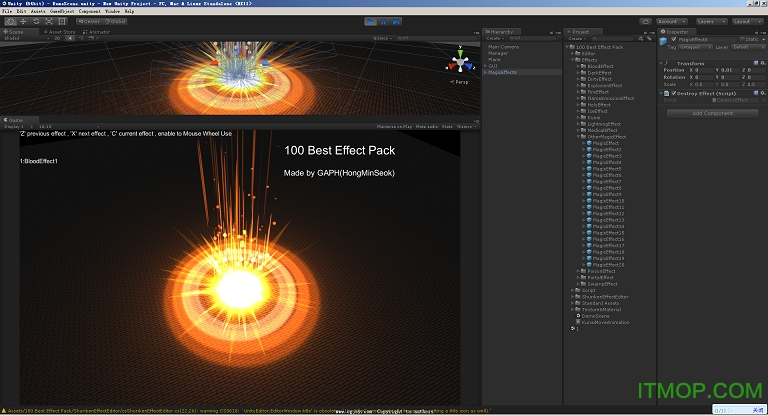Open the Shaded draw mode dropdown

(25, 38)
